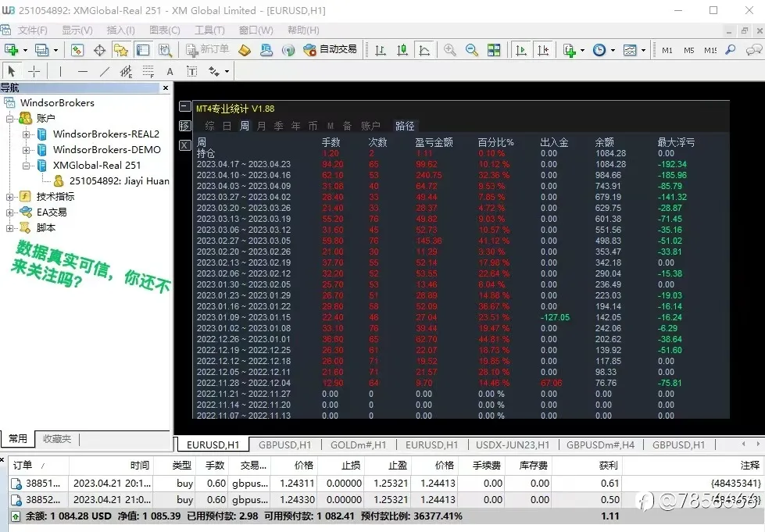Open the MetaEditor yellow book icon
Screen dimensions: 765x532
pos(245,50)
